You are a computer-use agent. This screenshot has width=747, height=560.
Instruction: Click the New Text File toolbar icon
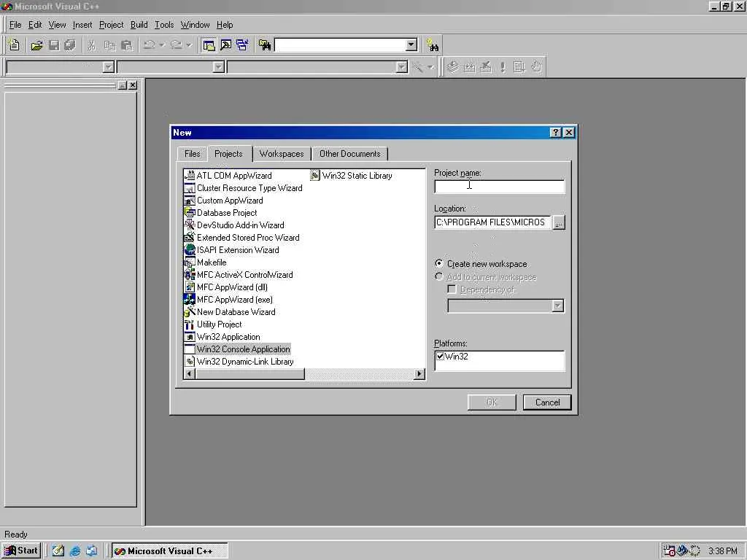pos(15,45)
